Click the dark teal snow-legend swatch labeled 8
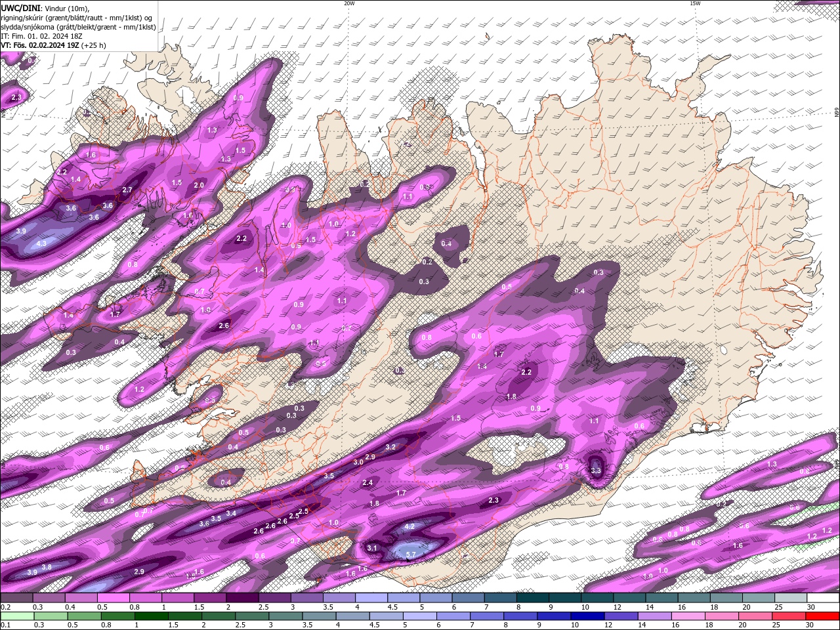This screenshot has height=630, width=840. click(x=532, y=598)
